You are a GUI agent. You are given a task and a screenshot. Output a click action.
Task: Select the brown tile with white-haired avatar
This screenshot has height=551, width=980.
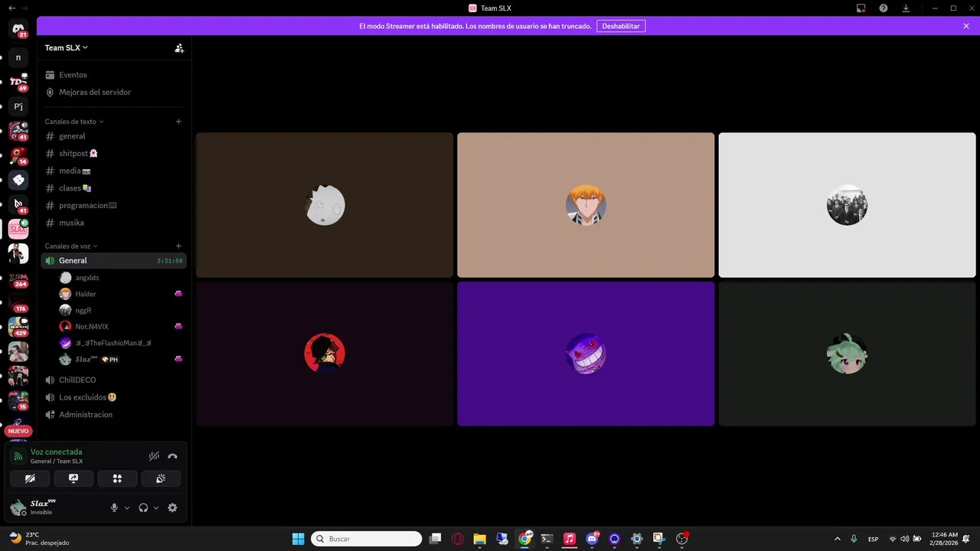tap(325, 205)
